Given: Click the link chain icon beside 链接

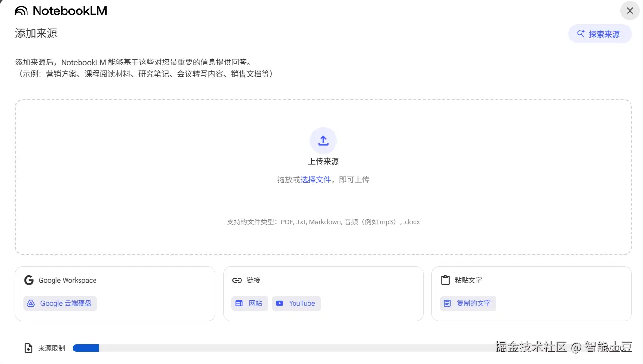Looking at the screenshot, I should point(237,280).
